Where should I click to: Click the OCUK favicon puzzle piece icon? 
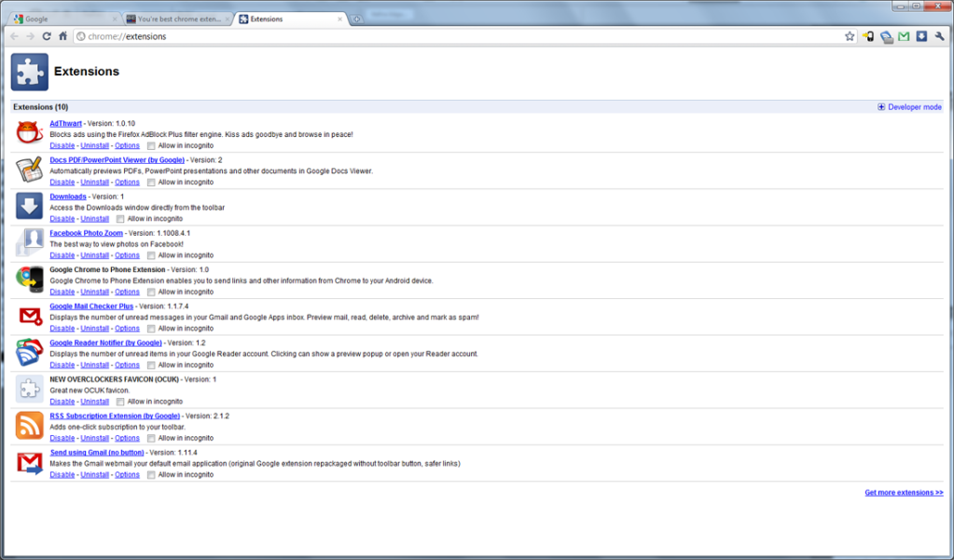[x=29, y=389]
